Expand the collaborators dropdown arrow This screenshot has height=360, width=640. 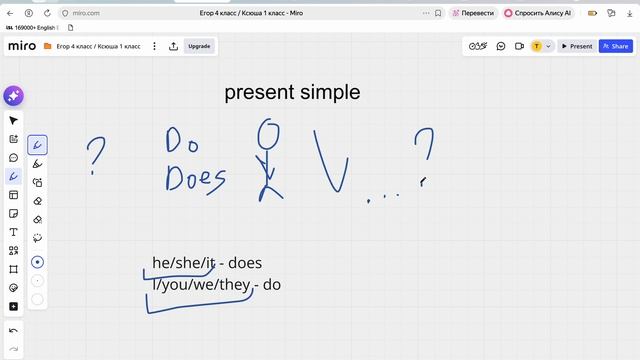(x=548, y=46)
